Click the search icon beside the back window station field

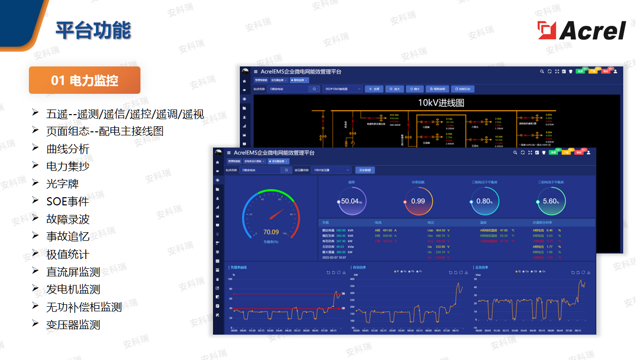(x=314, y=89)
